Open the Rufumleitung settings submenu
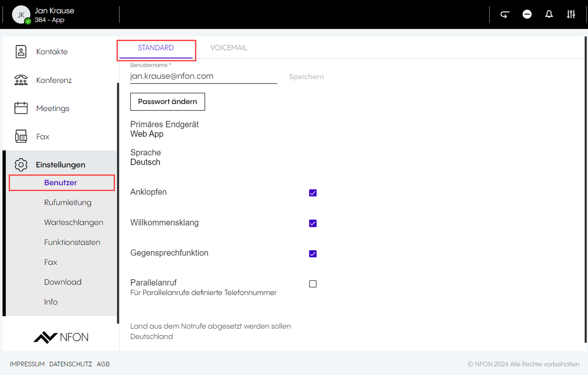 pyautogui.click(x=68, y=203)
